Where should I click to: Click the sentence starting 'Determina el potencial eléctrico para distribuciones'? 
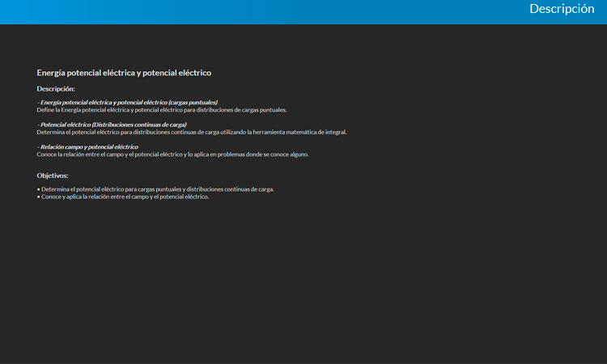191,132
